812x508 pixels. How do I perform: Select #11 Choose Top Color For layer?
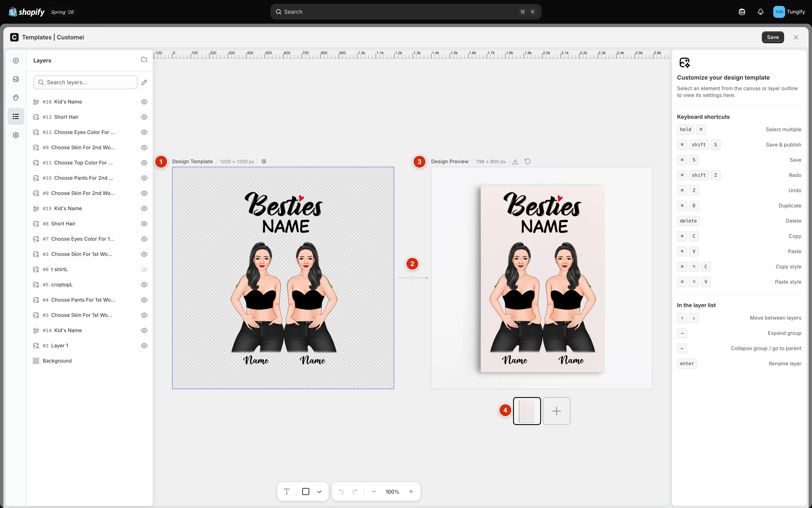click(x=90, y=163)
